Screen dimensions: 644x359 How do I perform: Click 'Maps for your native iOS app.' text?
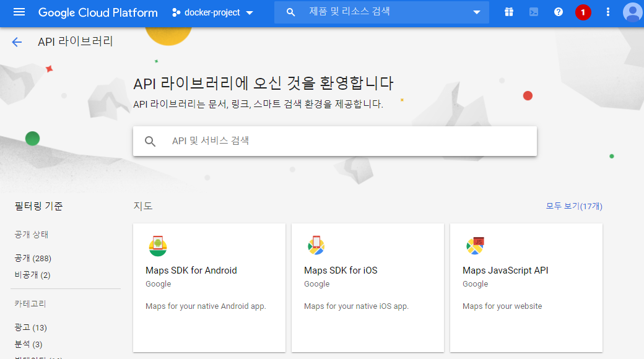point(357,306)
